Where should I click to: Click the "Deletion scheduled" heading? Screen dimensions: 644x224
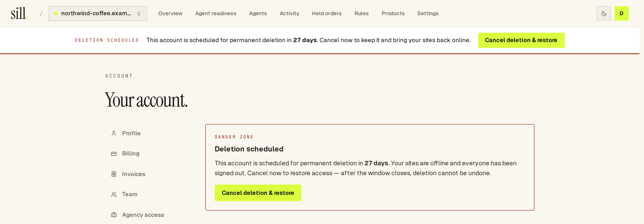coord(249,149)
